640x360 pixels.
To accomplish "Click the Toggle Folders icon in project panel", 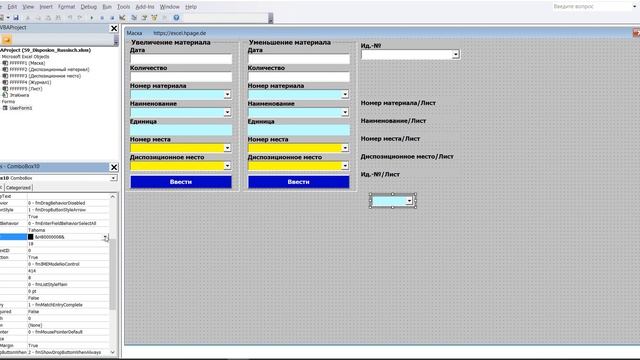I will pyautogui.click(x=7, y=40).
